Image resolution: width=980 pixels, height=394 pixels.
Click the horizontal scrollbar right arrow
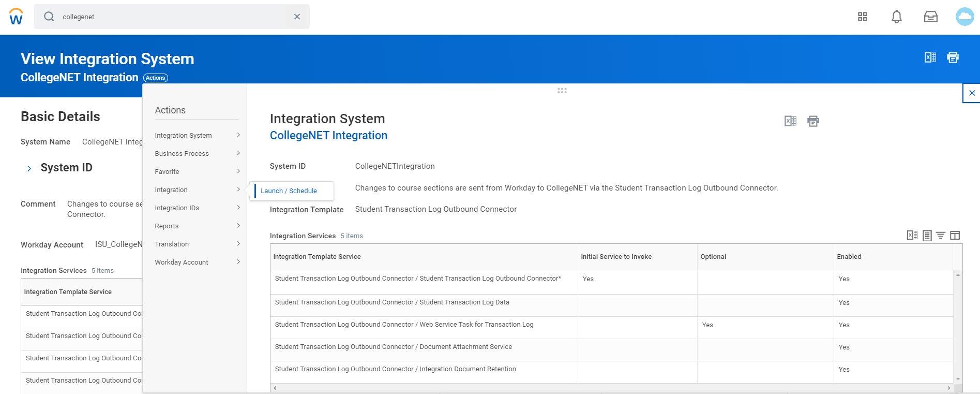949,388
